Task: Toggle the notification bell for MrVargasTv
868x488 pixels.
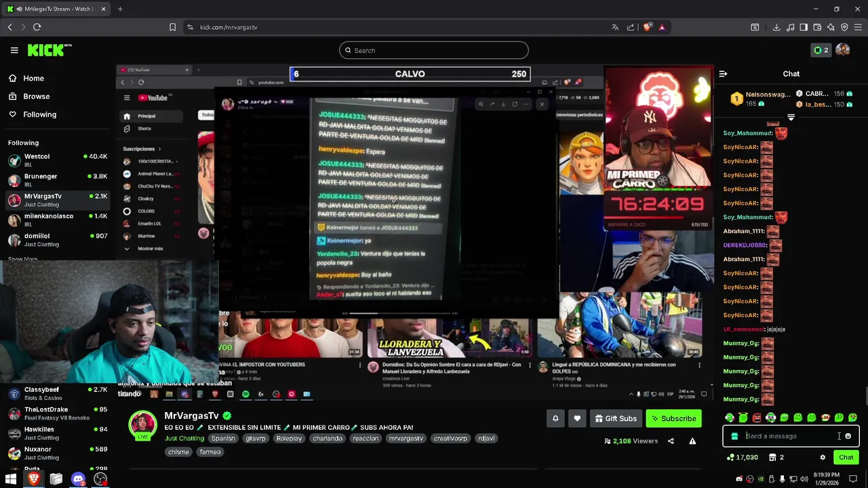Action: pyautogui.click(x=555, y=418)
